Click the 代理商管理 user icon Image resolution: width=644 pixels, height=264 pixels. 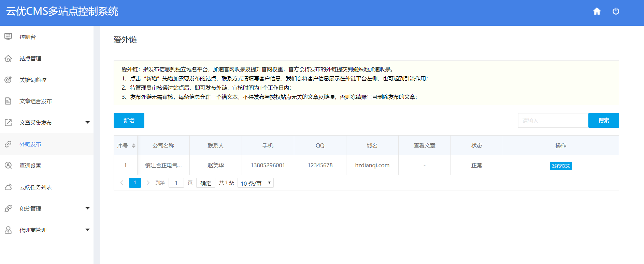point(8,230)
